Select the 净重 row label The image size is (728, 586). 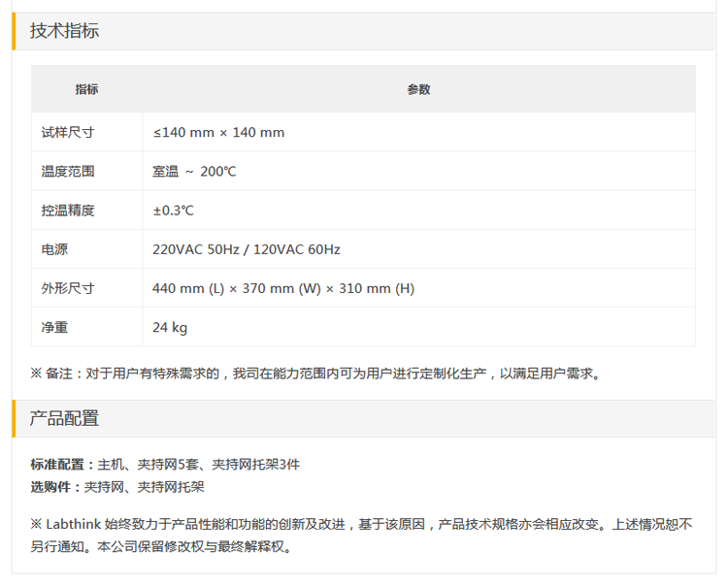click(54, 327)
